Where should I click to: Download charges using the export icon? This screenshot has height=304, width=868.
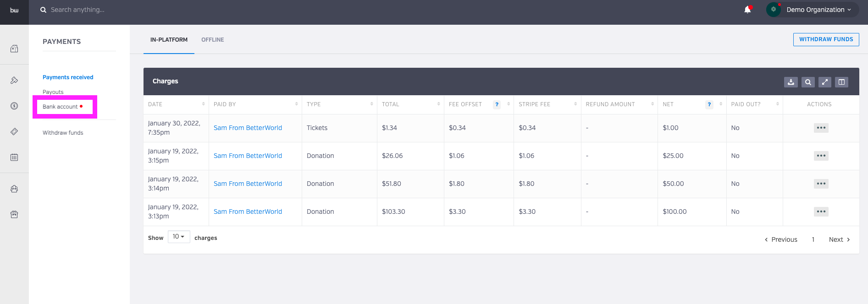click(x=791, y=82)
